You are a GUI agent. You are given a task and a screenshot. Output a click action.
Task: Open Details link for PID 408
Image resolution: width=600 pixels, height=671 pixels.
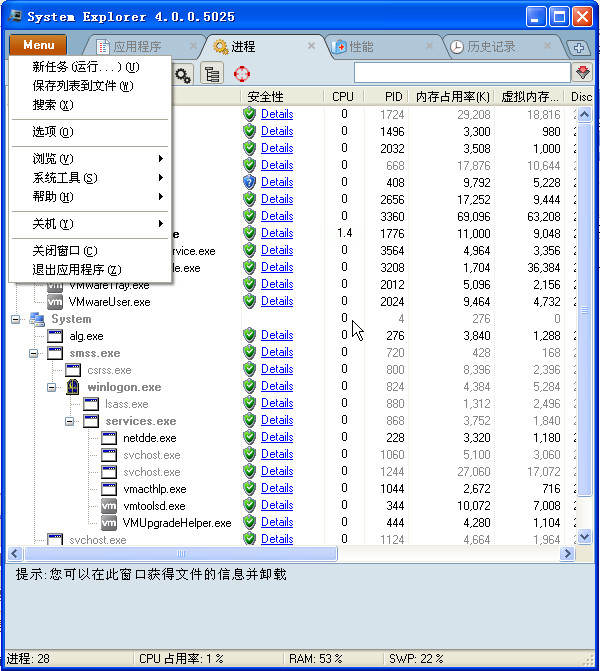(277, 182)
